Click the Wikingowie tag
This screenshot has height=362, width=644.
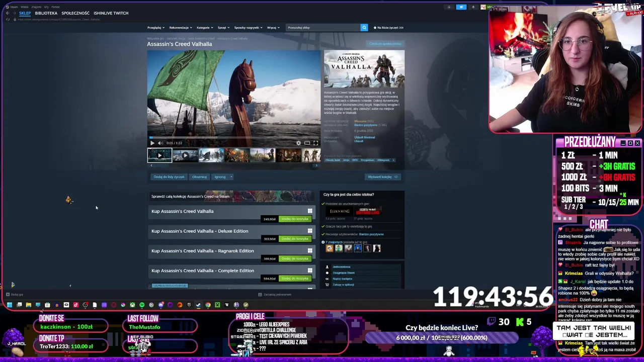point(383,160)
